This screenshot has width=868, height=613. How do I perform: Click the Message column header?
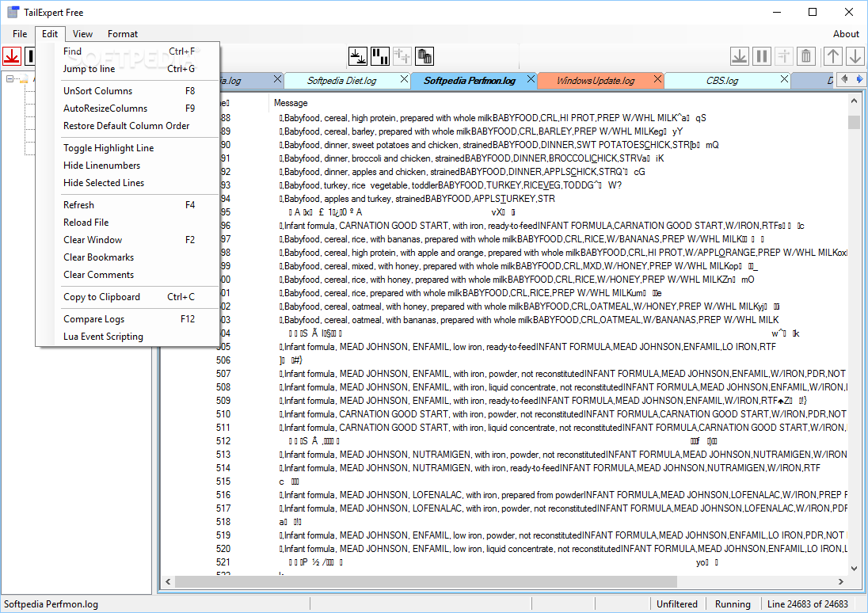click(x=559, y=103)
